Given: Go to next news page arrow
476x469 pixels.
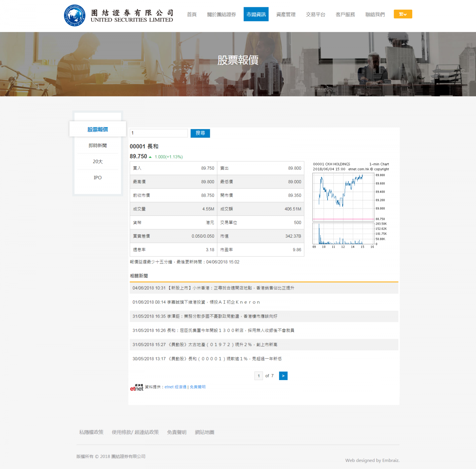Looking at the screenshot, I should click(283, 376).
